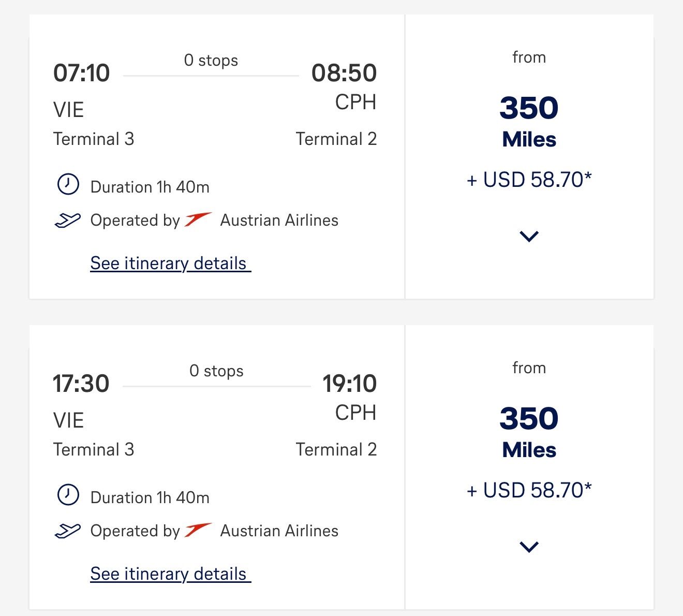Click the 0 stops label on evening flight
This screenshot has height=616, width=683.
[216, 371]
